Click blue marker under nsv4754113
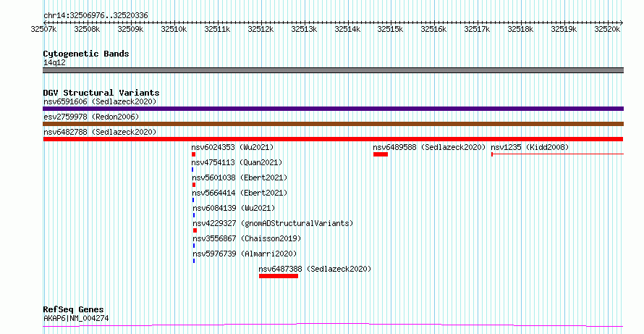 coord(192,170)
